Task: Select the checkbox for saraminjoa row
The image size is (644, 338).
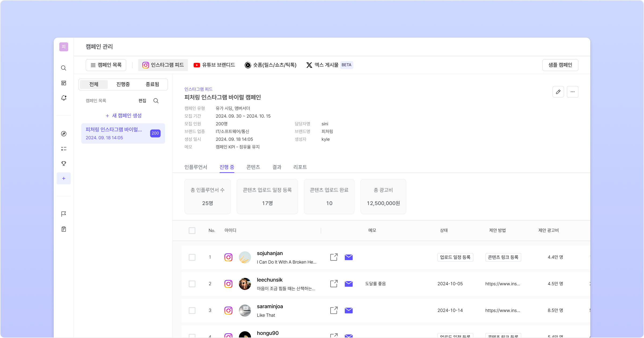Action: pos(192,310)
